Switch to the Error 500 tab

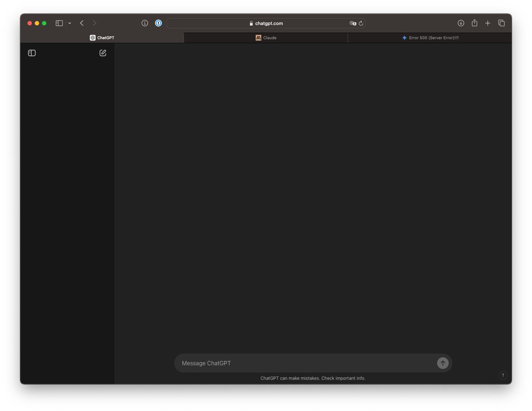pos(430,38)
